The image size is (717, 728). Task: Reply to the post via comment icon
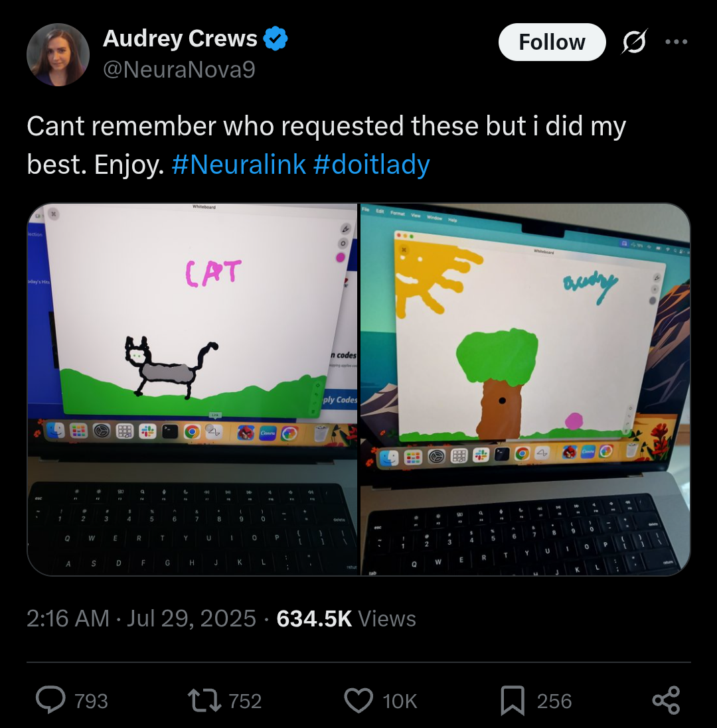(50, 700)
